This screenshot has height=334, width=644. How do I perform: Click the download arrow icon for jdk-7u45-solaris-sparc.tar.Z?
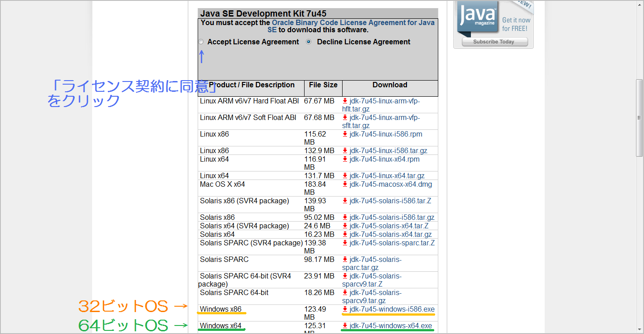(x=345, y=243)
